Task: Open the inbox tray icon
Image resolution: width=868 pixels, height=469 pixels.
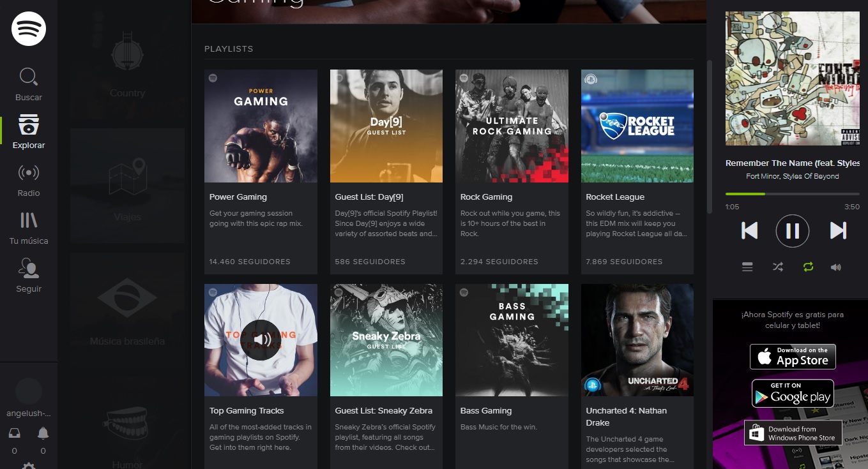Action: click(15, 434)
